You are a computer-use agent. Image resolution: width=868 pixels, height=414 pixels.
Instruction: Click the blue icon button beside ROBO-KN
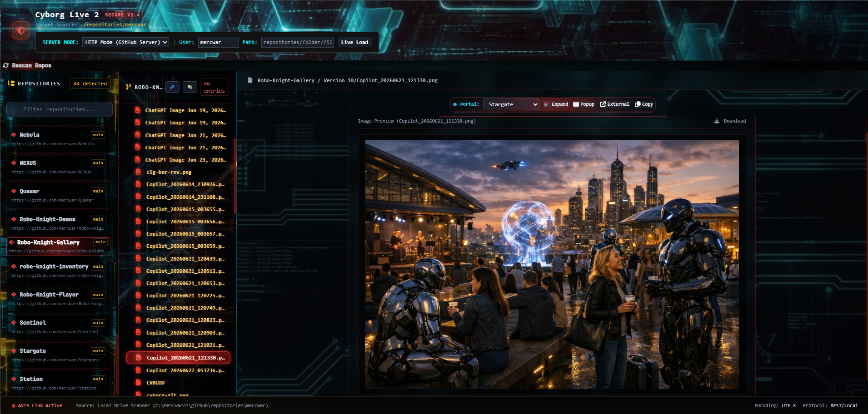coord(172,87)
